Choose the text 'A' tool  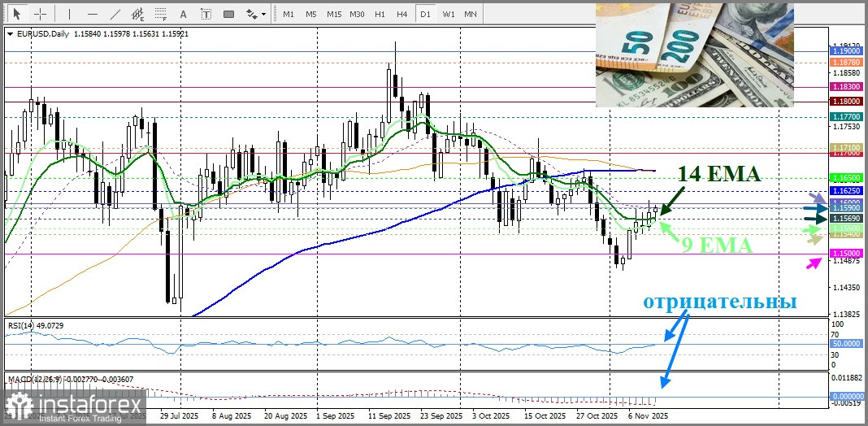coord(183,14)
